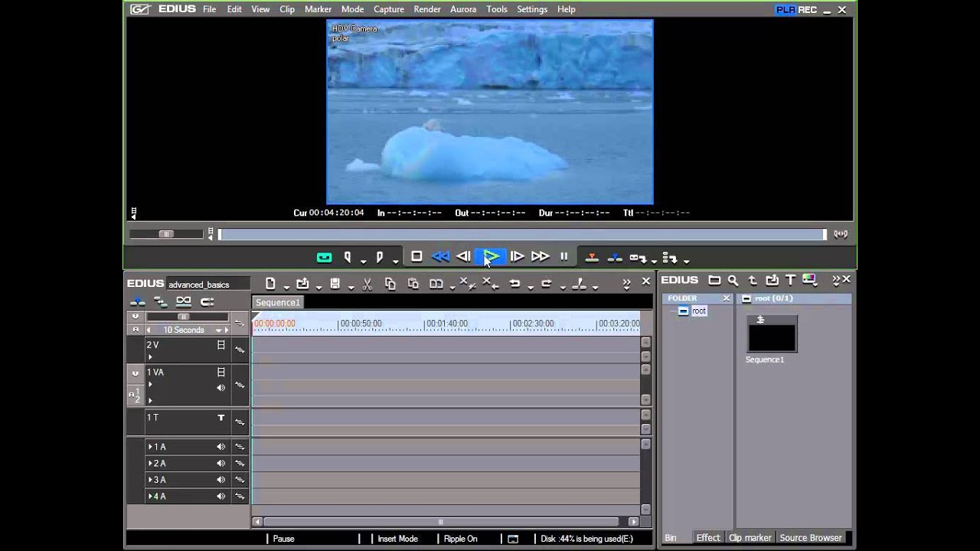Click the Replace clip icon

click(436, 284)
